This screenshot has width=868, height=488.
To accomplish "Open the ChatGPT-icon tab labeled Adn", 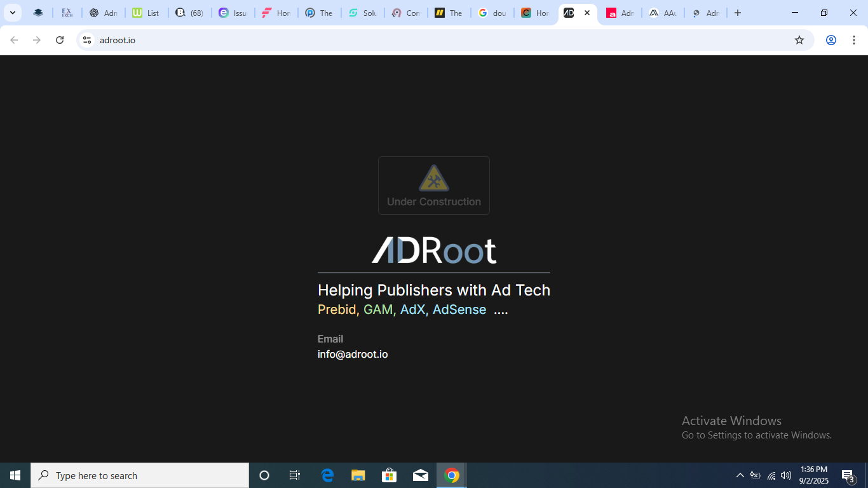I will click(103, 13).
